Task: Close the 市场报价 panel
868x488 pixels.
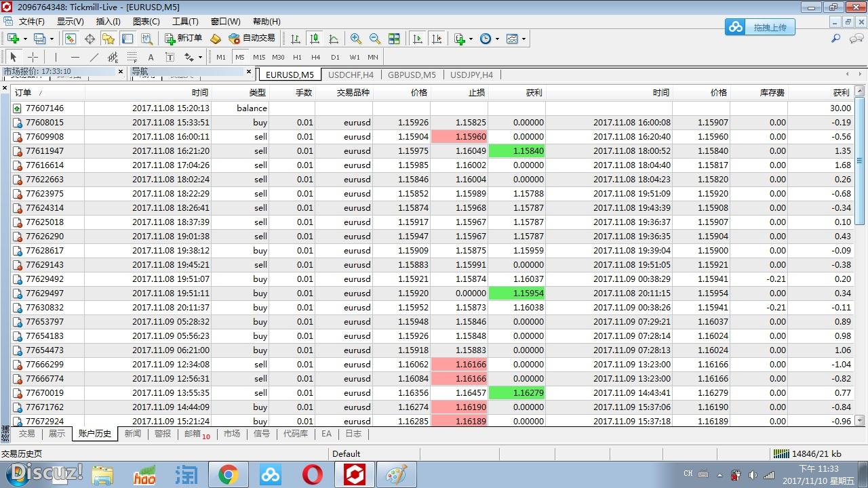Action: coord(121,71)
